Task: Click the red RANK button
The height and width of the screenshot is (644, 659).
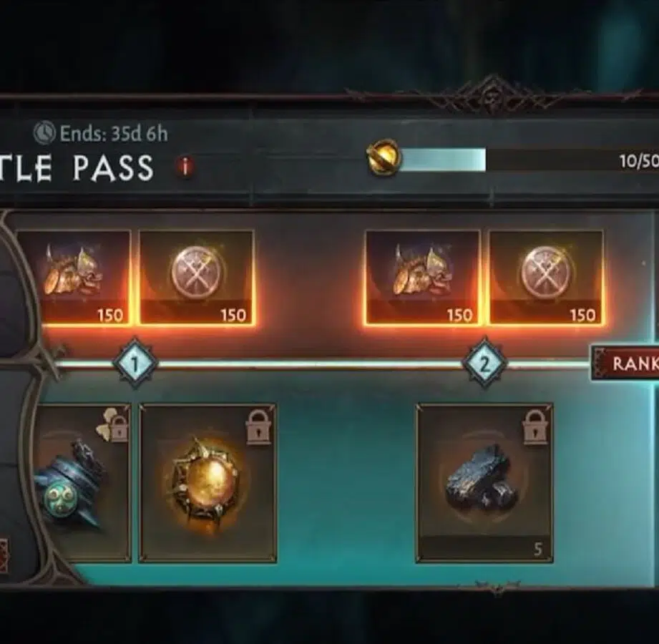Action: [x=625, y=364]
